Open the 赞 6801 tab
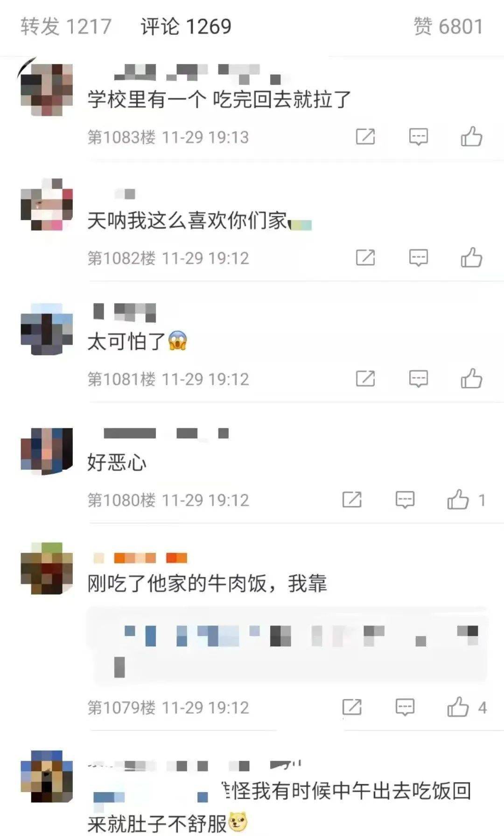The width and height of the screenshot is (504, 836). pyautogui.click(x=448, y=26)
